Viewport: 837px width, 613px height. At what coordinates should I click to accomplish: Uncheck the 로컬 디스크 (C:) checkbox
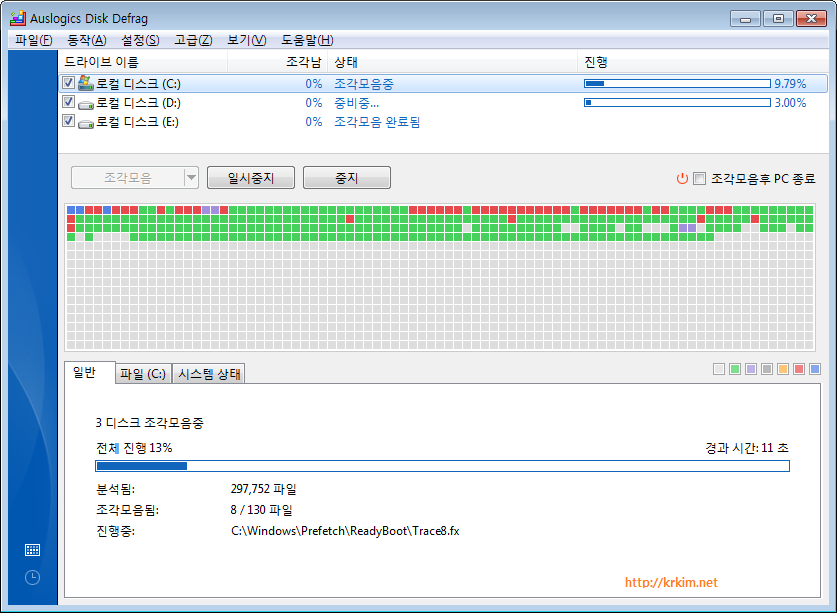tap(68, 83)
